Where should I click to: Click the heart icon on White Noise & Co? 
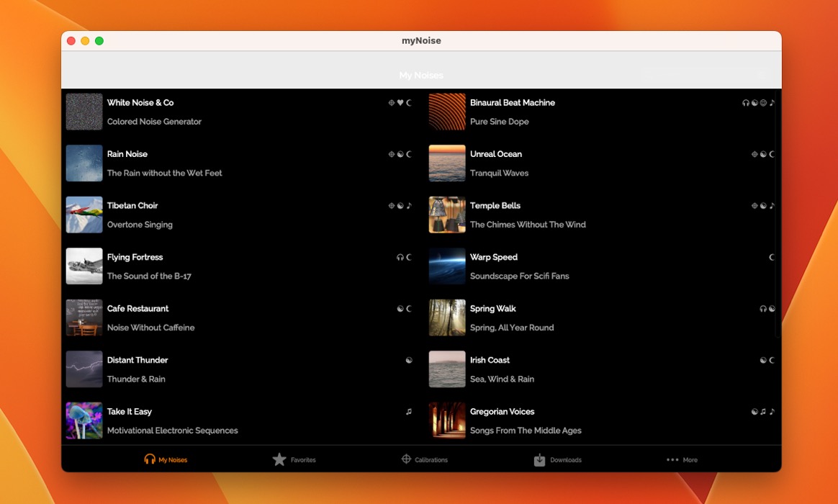[x=400, y=103]
